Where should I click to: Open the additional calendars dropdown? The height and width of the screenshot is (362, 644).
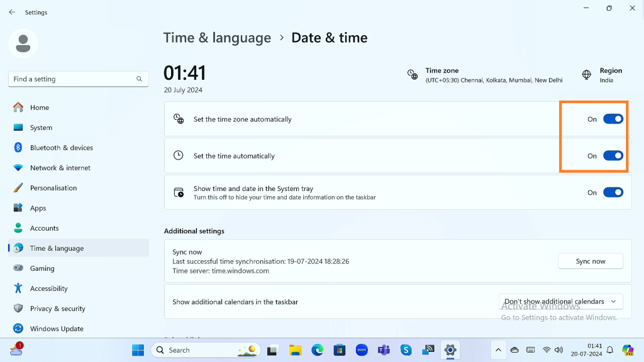[560, 302]
